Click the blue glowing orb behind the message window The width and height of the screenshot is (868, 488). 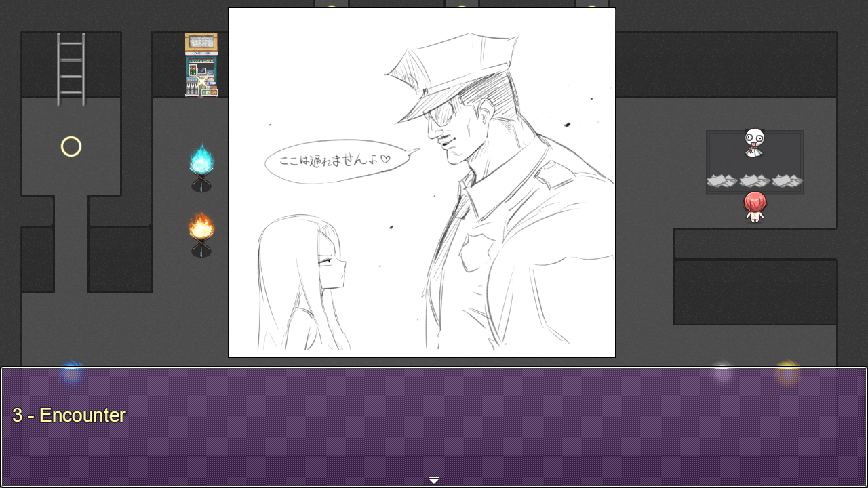coord(71,373)
